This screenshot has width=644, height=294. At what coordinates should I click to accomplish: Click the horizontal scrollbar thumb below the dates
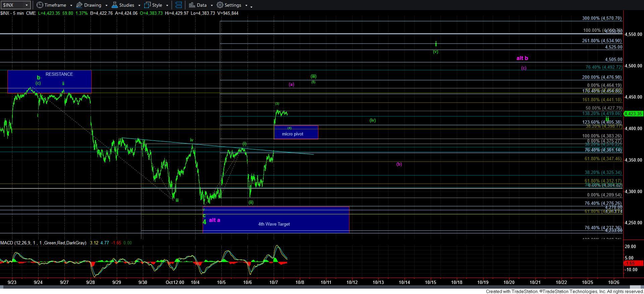pyautogui.click(x=635, y=287)
